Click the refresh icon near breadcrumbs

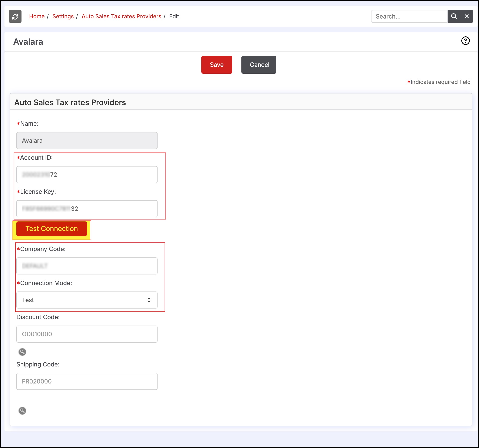point(15,16)
